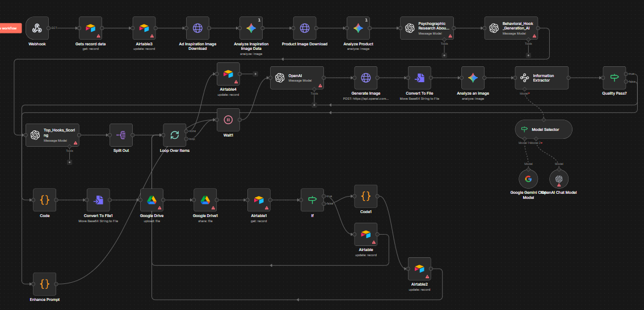Viewport: 644px width, 310px height.
Task: Click Loop Over Items loop output handle
Action: (x=187, y=139)
